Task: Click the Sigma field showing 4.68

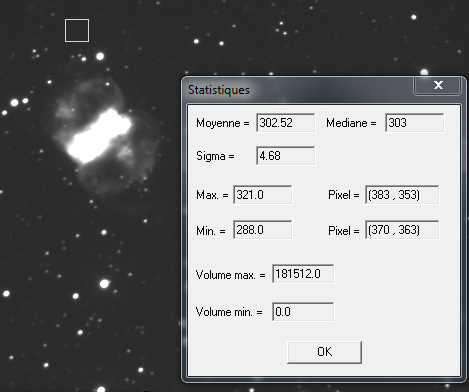Action: coord(285,156)
